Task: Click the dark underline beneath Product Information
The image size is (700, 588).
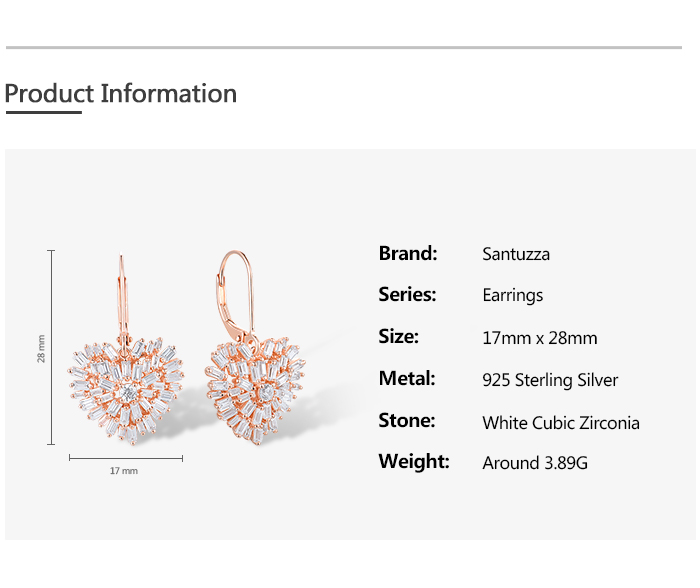Action: point(43,113)
